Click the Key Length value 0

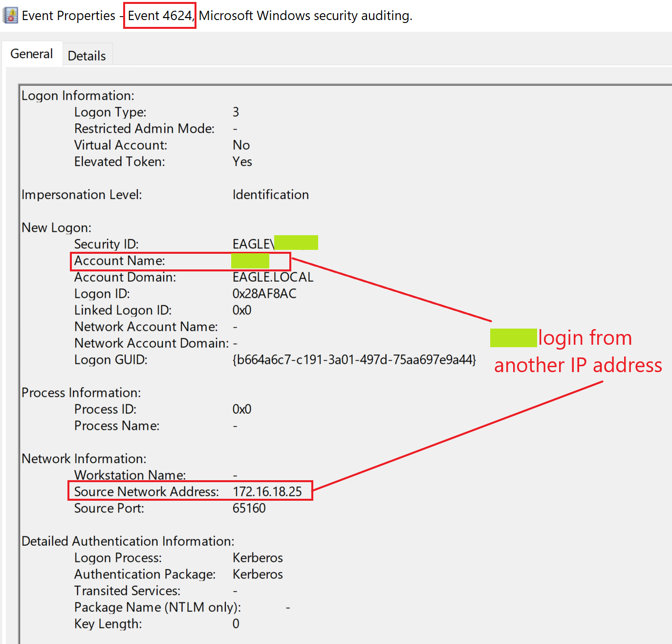[x=236, y=623]
